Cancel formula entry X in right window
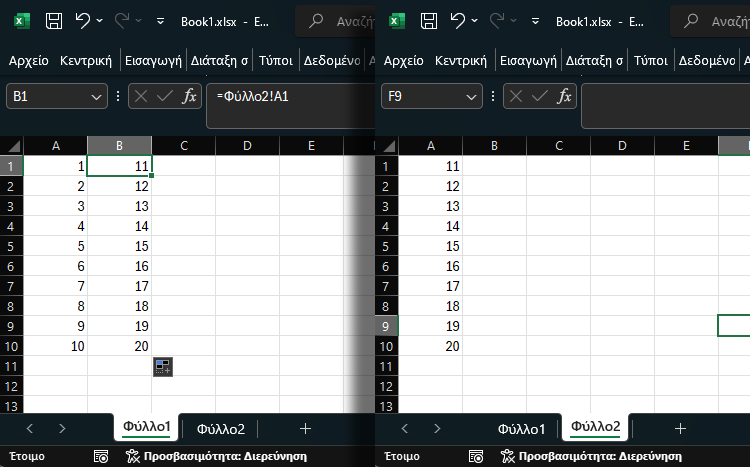The width and height of the screenshot is (750, 467). [x=516, y=97]
